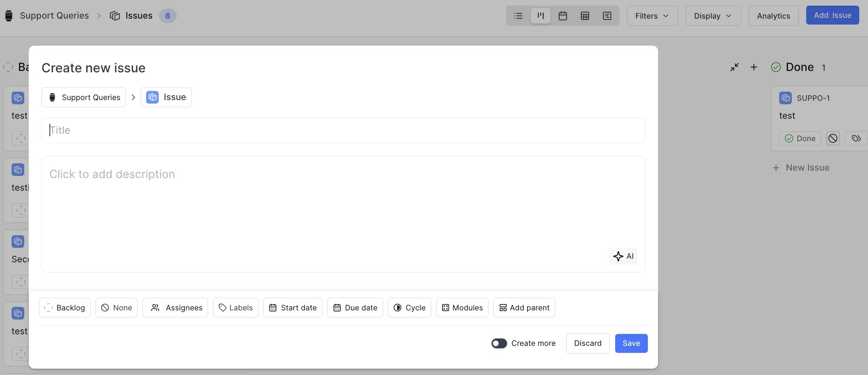Save the new issue
The width and height of the screenshot is (868, 375).
point(631,343)
